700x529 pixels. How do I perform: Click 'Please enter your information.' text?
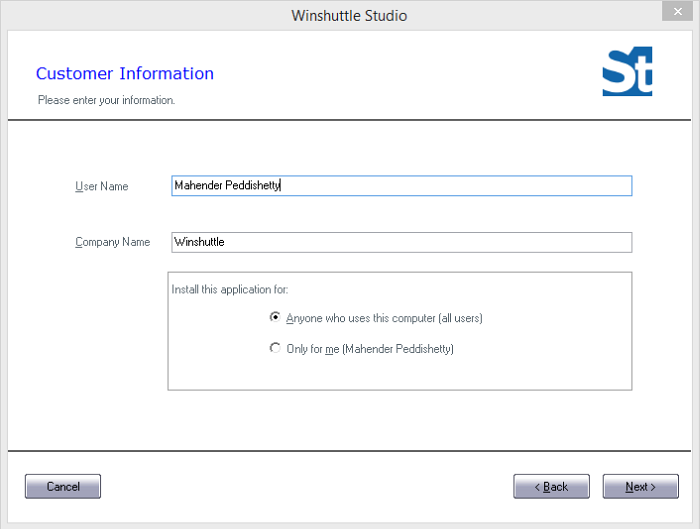pyautogui.click(x=106, y=100)
